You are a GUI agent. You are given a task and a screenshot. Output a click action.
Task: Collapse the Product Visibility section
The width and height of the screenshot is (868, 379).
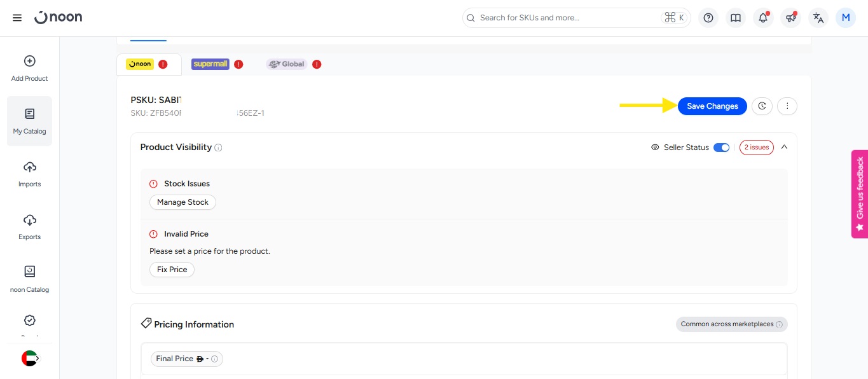(784, 147)
